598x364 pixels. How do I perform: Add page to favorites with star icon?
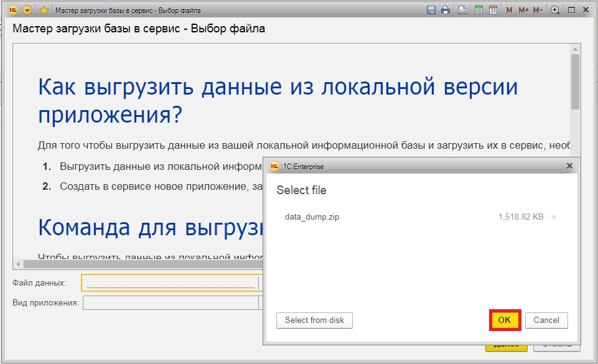[x=44, y=10]
